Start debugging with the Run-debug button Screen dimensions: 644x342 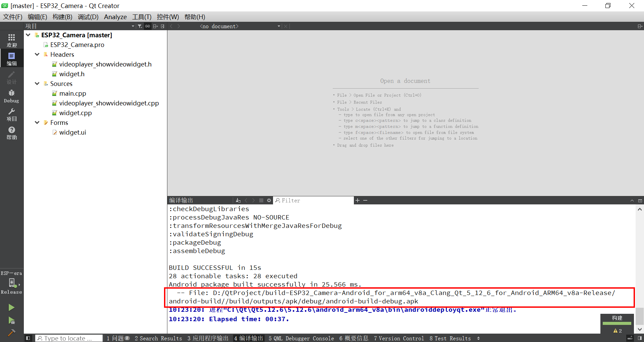point(11,321)
